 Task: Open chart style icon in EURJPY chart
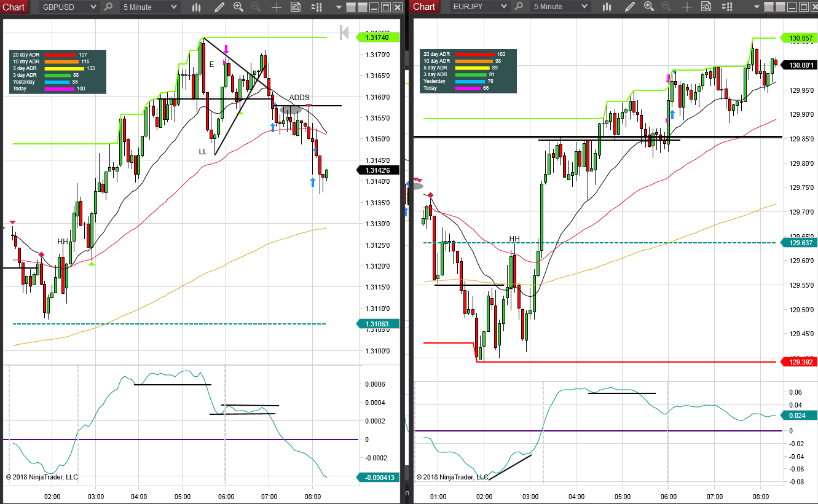pos(607,7)
